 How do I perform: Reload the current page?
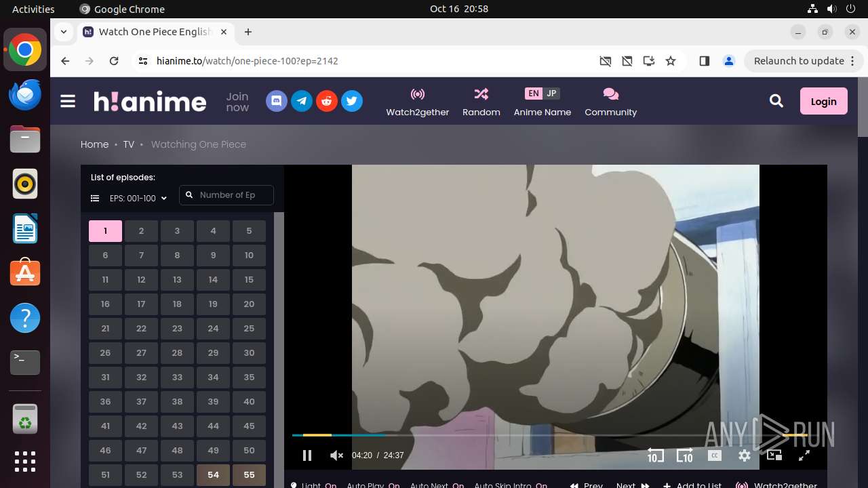114,61
